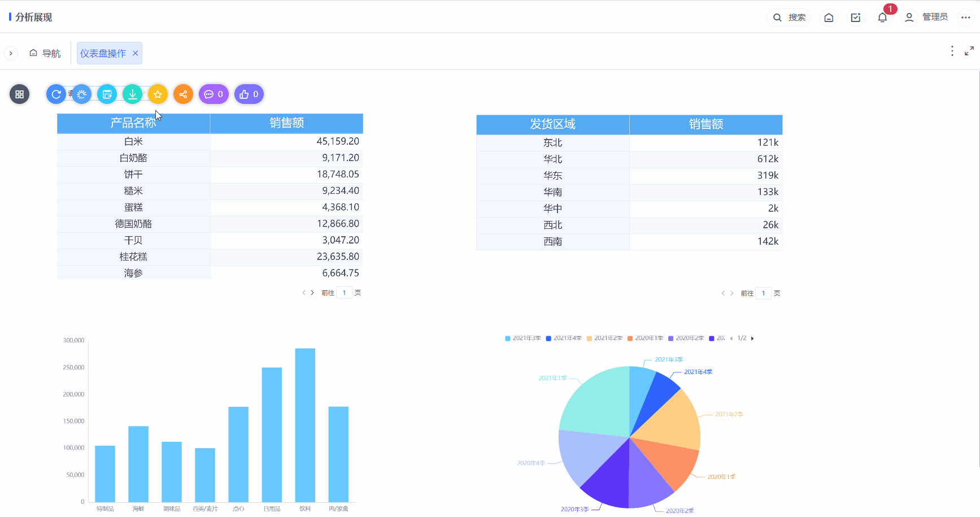This screenshot has width=980, height=517.
Task: Open the top-right three-dot more menu
Action: (966, 18)
